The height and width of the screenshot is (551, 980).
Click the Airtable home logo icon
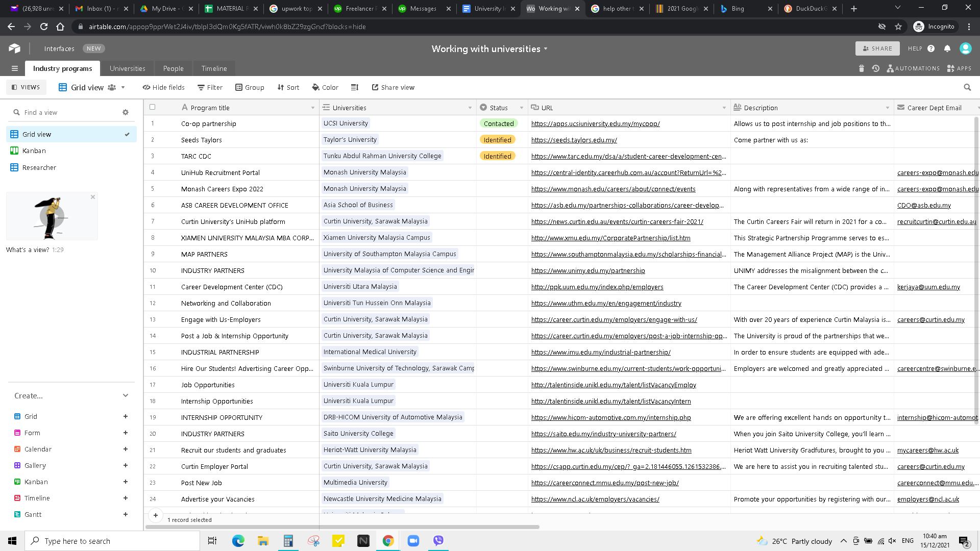coord(14,48)
